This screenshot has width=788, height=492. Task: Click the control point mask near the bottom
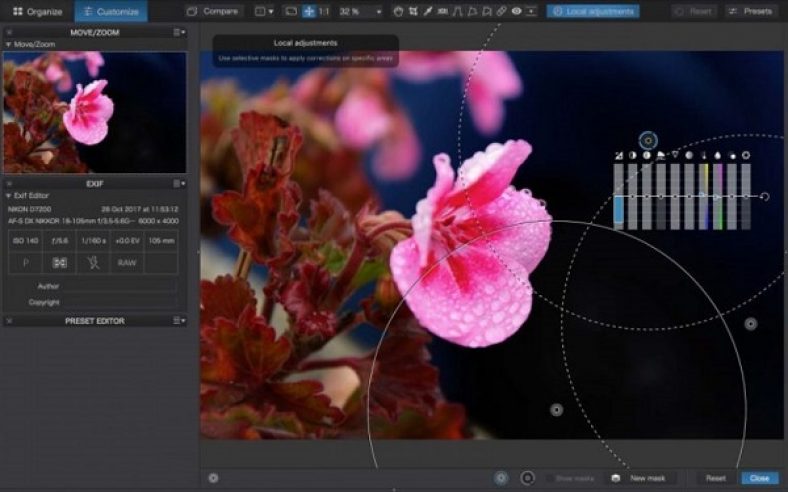(557, 410)
